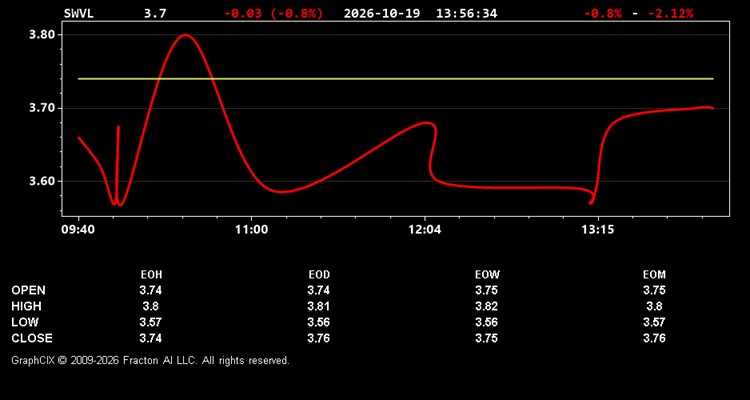
Task: Select the EOW column header
Action: pos(487,275)
